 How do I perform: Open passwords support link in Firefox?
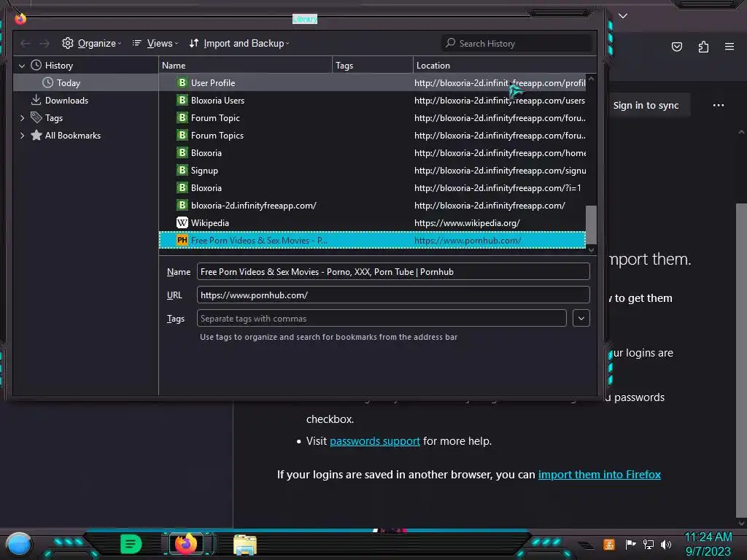point(374,441)
